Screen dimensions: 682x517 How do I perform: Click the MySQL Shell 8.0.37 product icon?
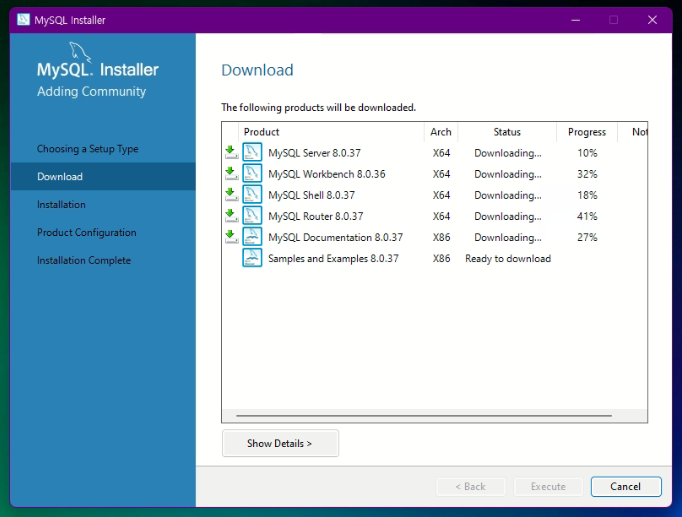[252, 195]
